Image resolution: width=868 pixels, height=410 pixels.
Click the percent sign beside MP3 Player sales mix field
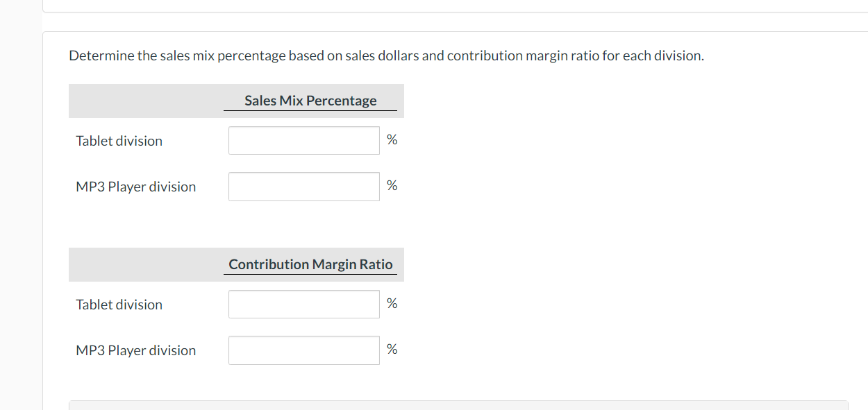[392, 185]
